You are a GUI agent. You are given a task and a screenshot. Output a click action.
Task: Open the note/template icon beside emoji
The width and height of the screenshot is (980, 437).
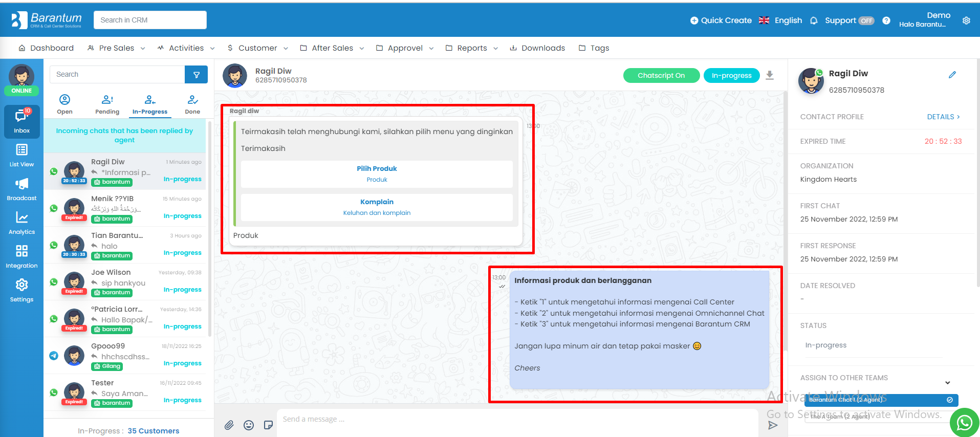point(268,425)
